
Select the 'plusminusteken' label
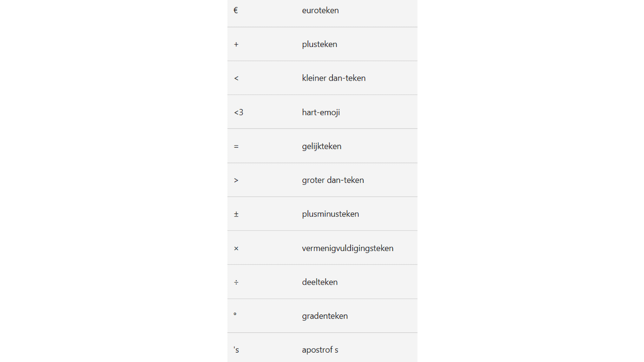pos(330,214)
